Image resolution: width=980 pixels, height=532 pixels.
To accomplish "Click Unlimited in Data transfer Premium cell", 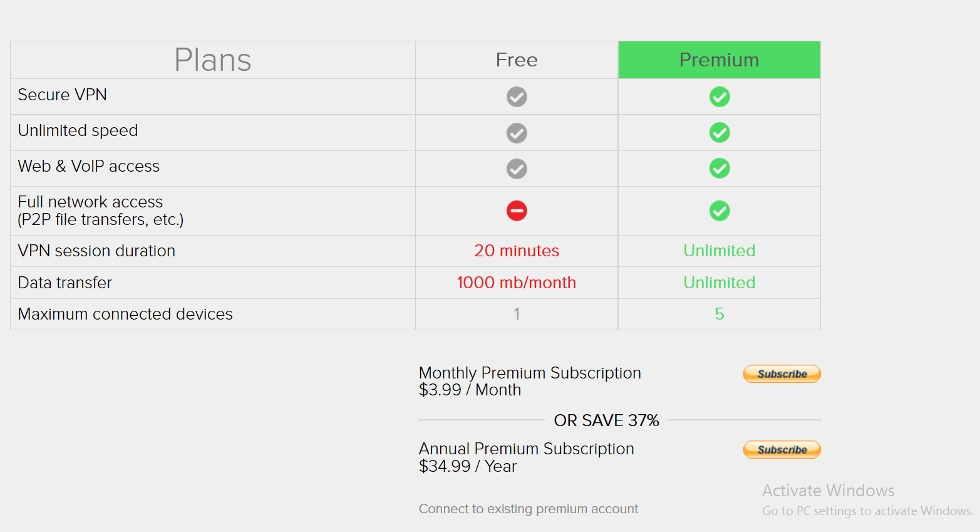I will [x=720, y=283].
